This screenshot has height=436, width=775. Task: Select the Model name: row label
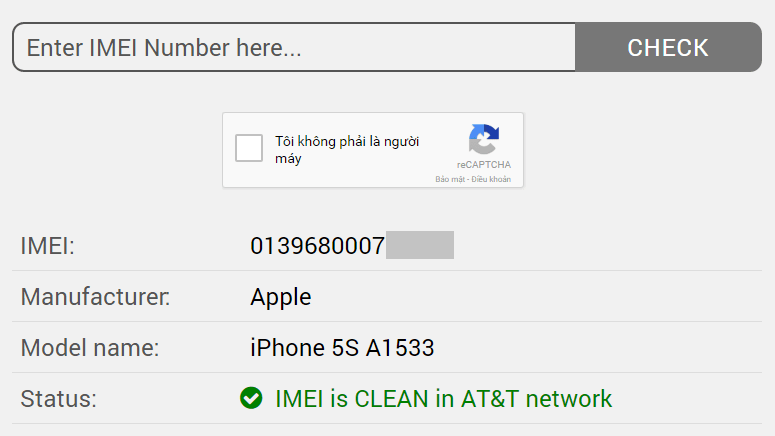coord(90,348)
